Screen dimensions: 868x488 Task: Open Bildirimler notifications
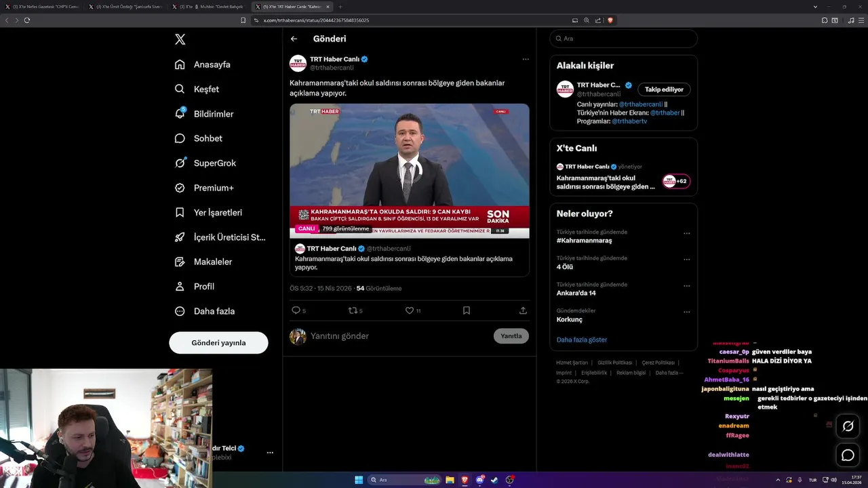point(204,114)
